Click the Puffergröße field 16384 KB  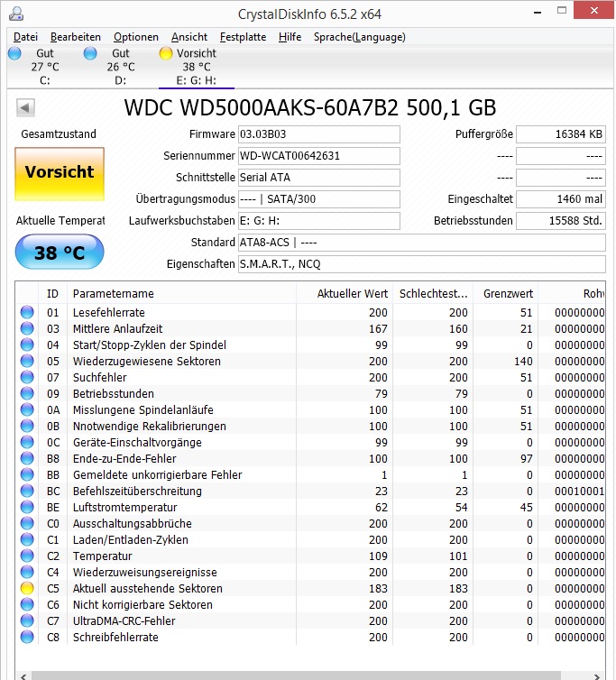pyautogui.click(x=560, y=134)
